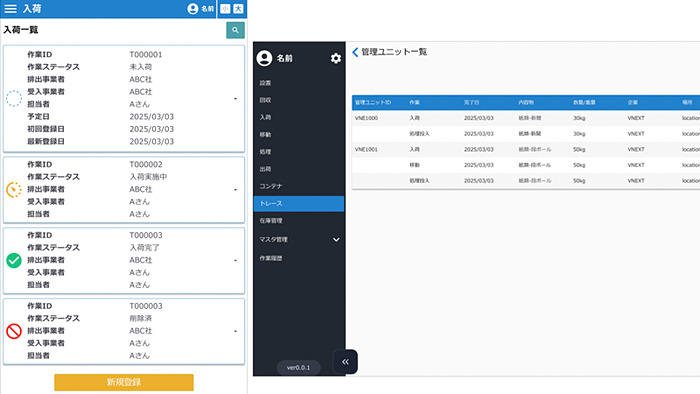Click 30kg in the VNE1000 row

click(579, 118)
